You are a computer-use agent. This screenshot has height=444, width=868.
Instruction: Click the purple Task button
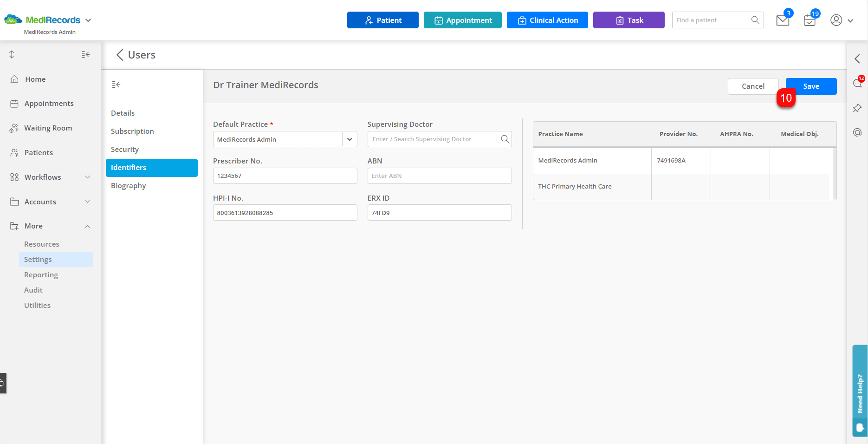pos(628,20)
